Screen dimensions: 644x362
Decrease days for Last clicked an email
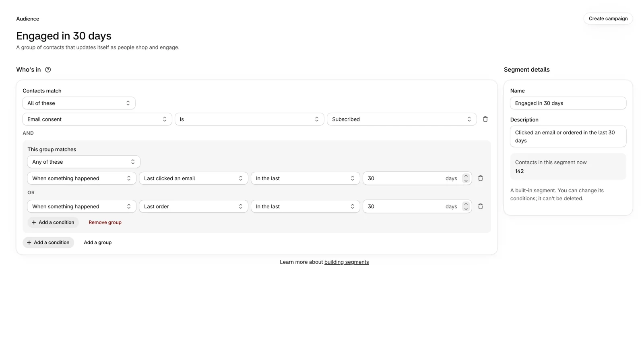pos(466,181)
